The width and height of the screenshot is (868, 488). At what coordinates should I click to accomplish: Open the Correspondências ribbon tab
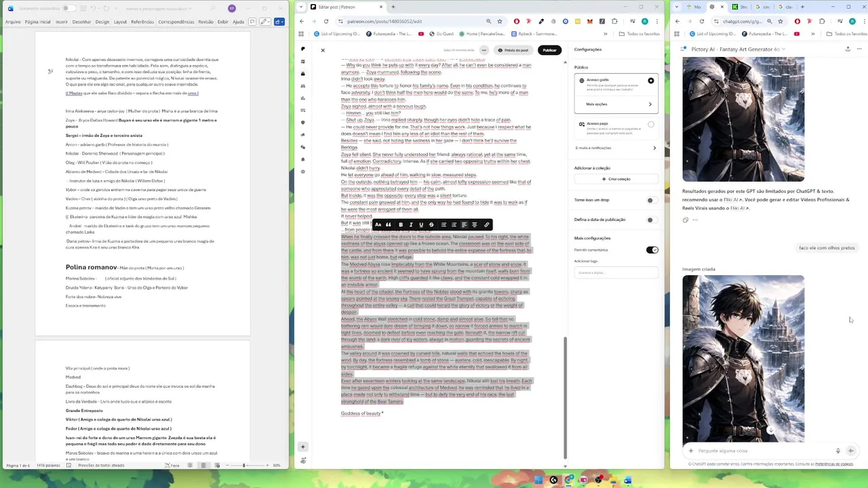point(176,22)
